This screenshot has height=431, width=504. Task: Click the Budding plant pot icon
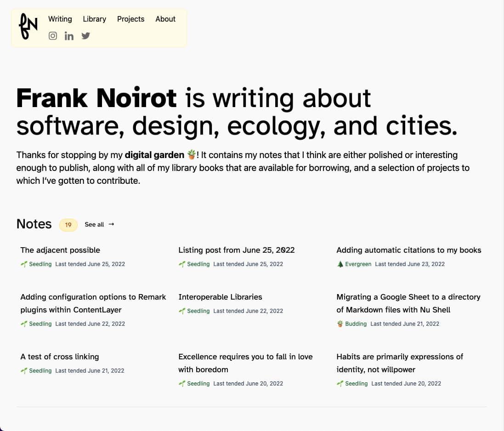tap(340, 324)
